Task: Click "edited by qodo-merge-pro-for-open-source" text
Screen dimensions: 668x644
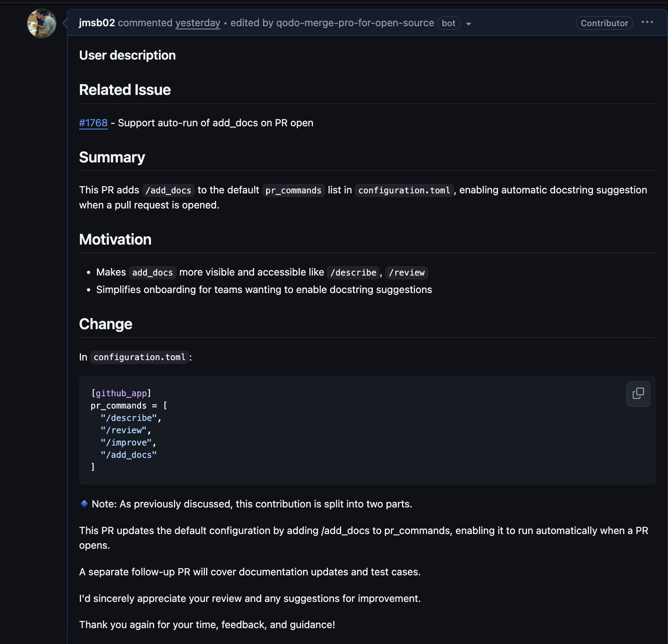Action: click(x=332, y=23)
